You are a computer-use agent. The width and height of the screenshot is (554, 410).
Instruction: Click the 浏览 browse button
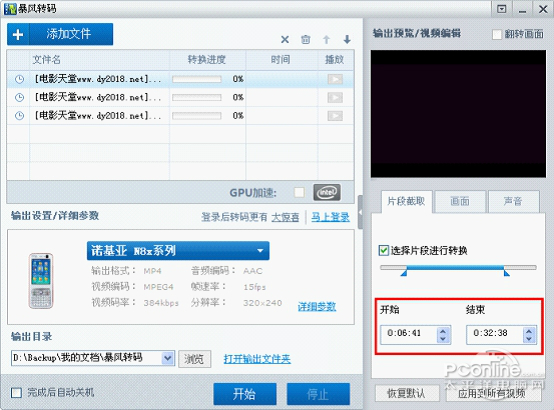pos(194,359)
